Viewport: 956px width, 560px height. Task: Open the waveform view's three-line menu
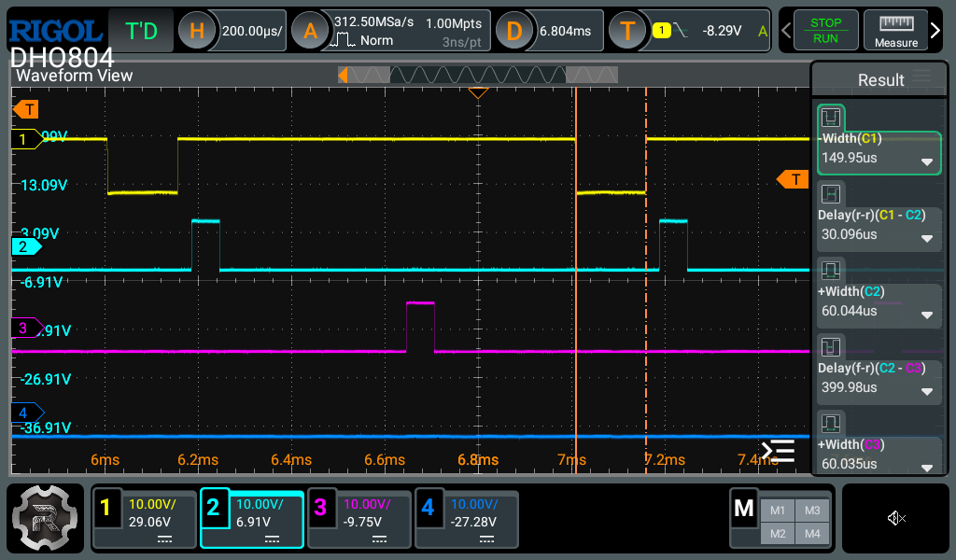pos(778,451)
